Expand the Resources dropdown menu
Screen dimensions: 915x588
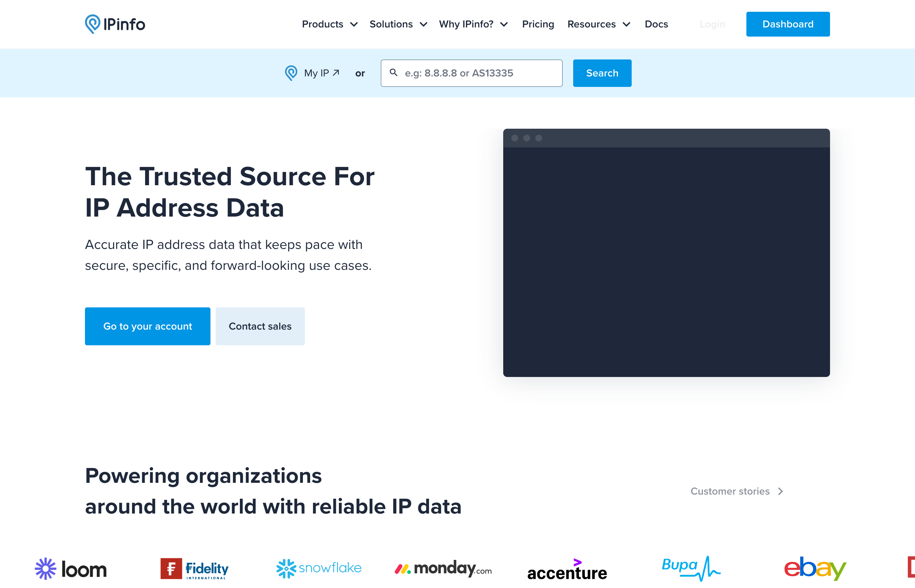(x=599, y=24)
